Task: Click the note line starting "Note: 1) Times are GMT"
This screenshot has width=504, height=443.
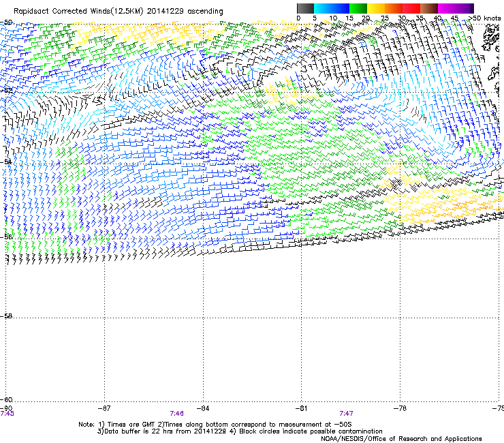Action: 215,425
